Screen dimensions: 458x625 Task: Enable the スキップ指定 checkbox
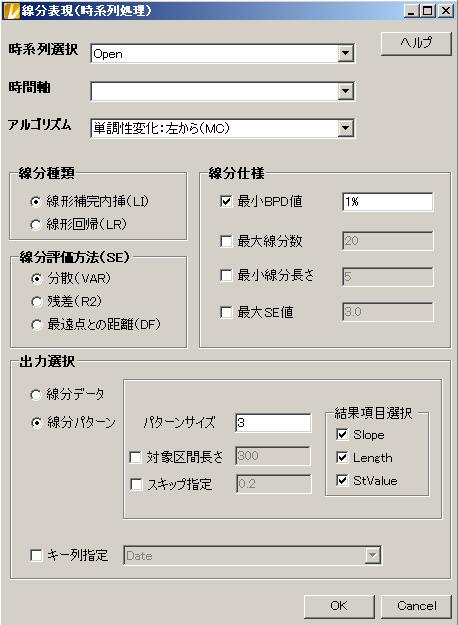pos(136,484)
